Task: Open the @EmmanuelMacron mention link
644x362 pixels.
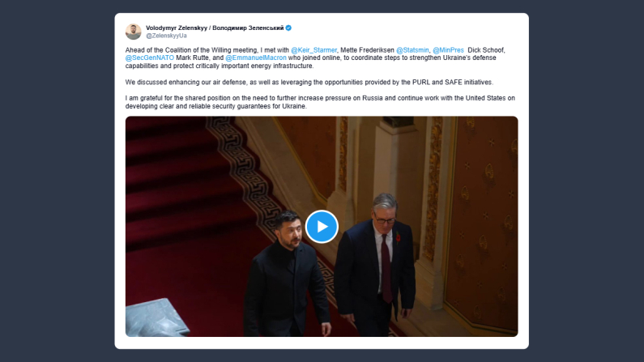Action: (x=256, y=57)
